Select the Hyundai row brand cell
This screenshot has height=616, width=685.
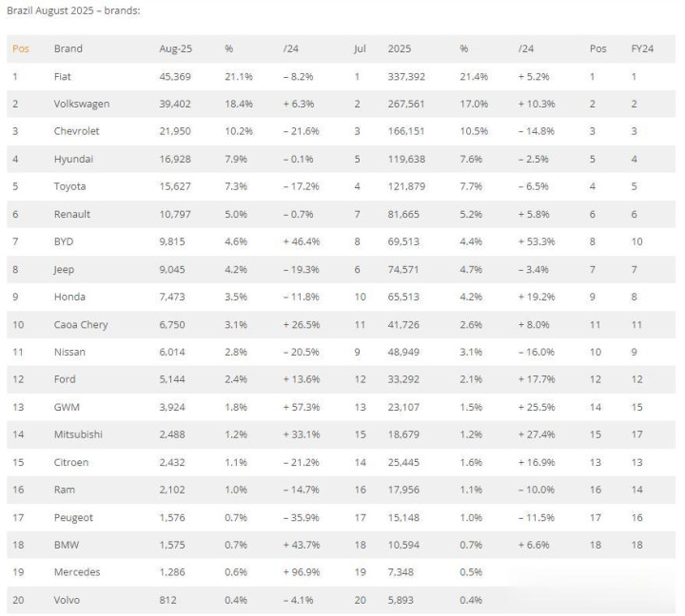[x=73, y=159]
